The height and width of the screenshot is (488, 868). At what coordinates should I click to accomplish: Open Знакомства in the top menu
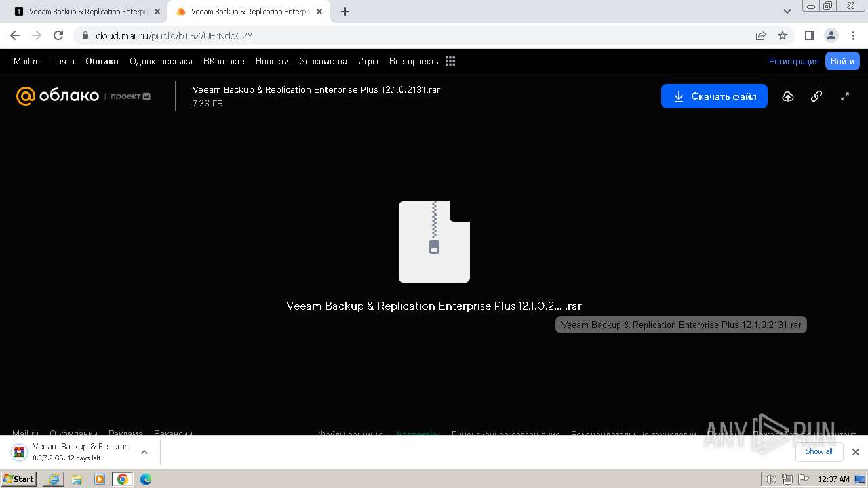(x=323, y=61)
